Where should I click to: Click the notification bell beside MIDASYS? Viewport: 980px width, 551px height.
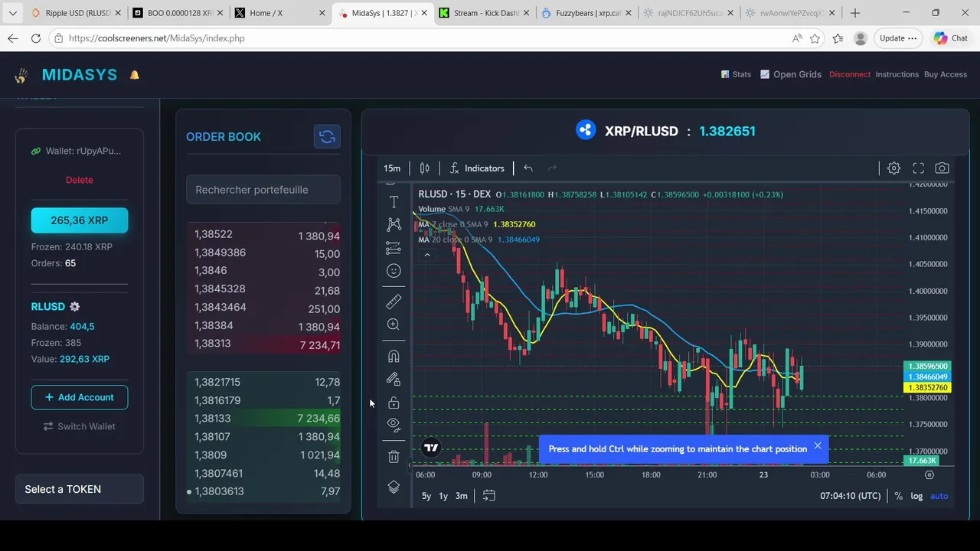pos(135,75)
